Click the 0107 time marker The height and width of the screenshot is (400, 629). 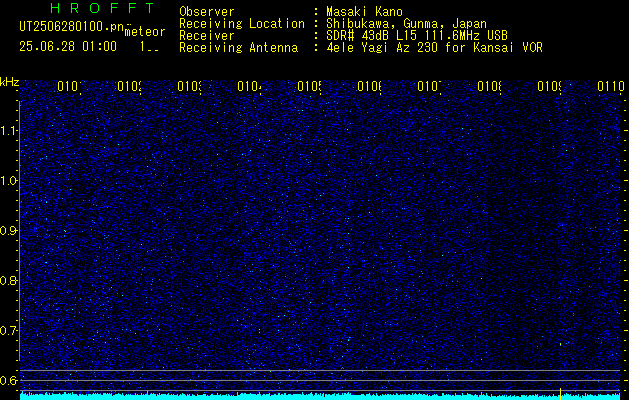point(429,86)
